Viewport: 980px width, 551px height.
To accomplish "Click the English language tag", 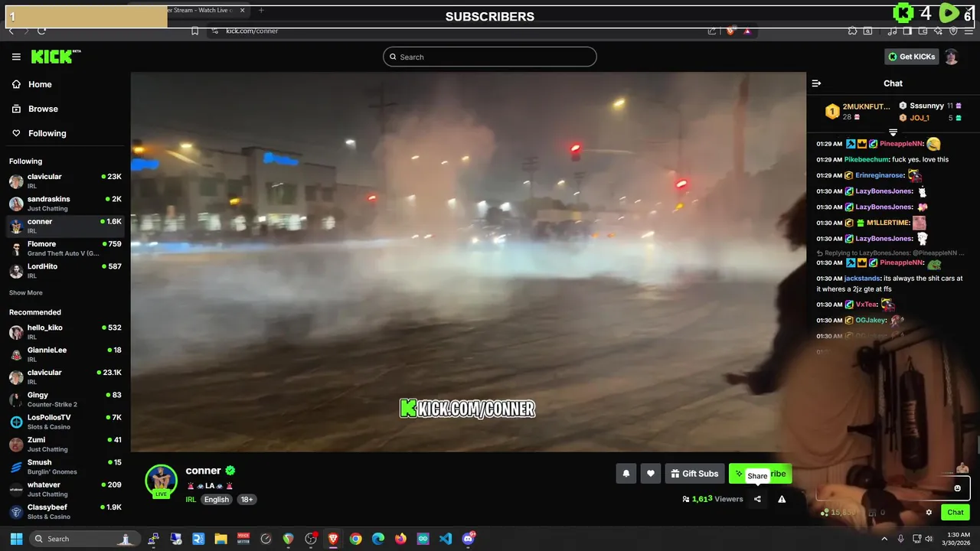I will 217,500.
